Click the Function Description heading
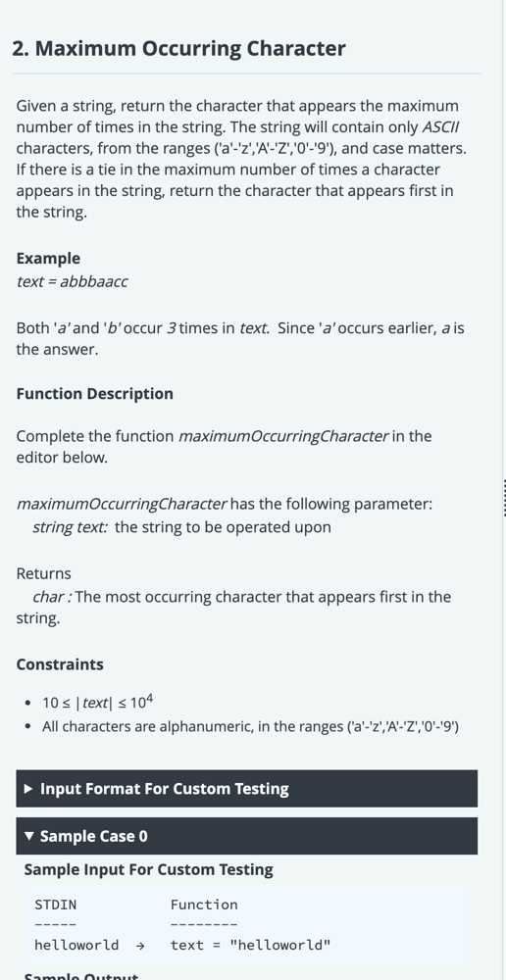506x980 pixels. click(x=94, y=394)
